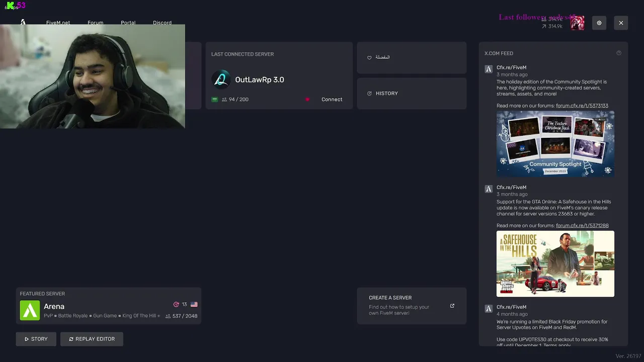Viewport: 644px width, 362px height.
Task: Click FEATURED SERVER label
Action: coord(42,294)
